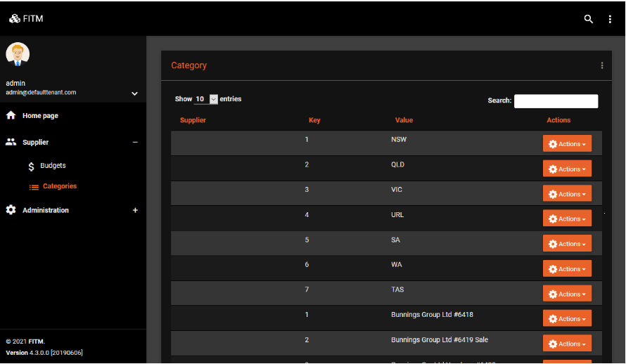Open Budgets submenu
Screen dimensions: 626x364
53,165
